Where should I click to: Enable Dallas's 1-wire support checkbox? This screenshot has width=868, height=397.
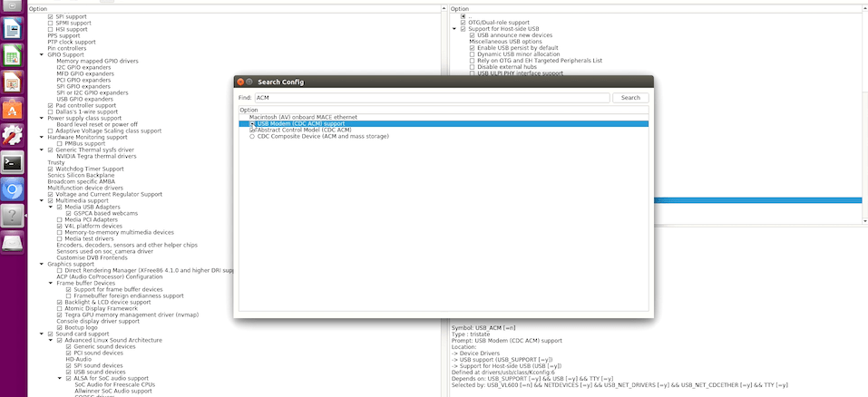(51, 111)
